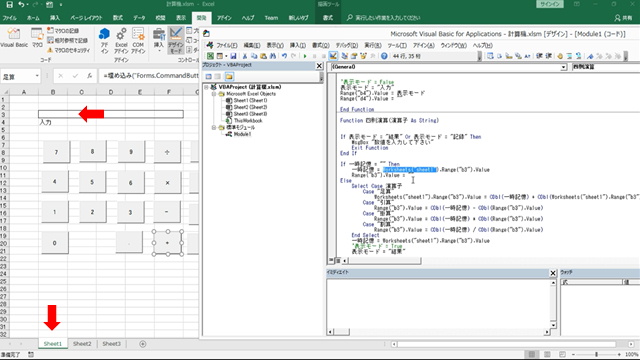Image resolution: width=640 pixels, height=360 pixels.
Task: Click the Reset stop icon in VBE toolbar
Action: pos(324,56)
